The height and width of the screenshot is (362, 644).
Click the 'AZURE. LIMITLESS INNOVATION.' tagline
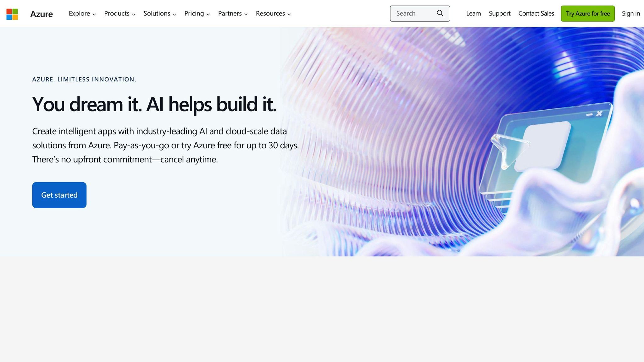[84, 80]
